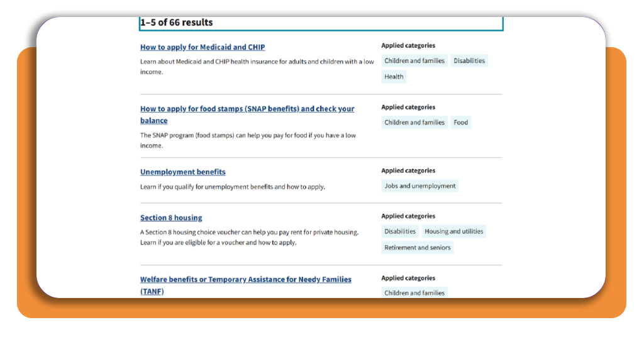The width and height of the screenshot is (644, 337).
Task: Select 'Children and families' tag under food stamps result
Action: pyautogui.click(x=414, y=123)
